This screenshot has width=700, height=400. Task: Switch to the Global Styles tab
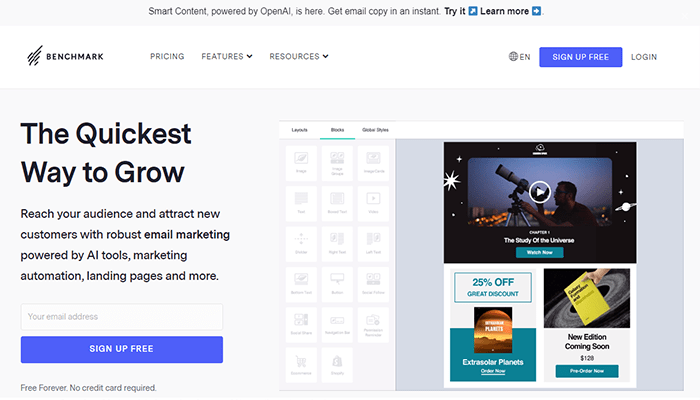pyautogui.click(x=376, y=131)
